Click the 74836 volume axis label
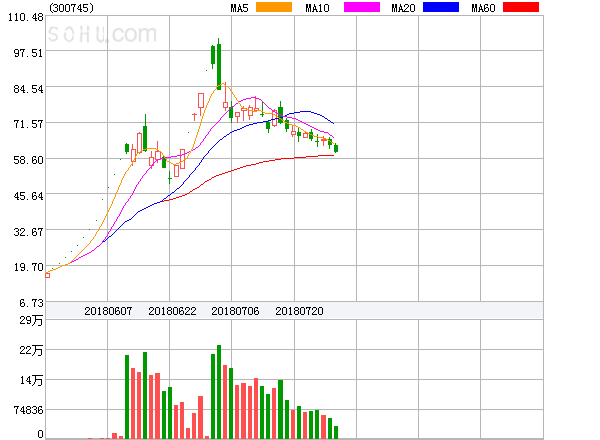Image resolution: width=600 pixels, height=440 pixels. coord(28,410)
